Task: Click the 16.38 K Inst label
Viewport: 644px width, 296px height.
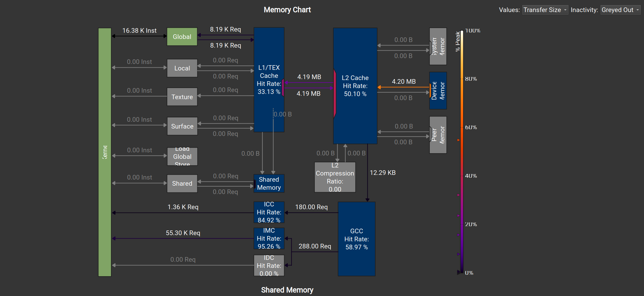Action: 139,31
